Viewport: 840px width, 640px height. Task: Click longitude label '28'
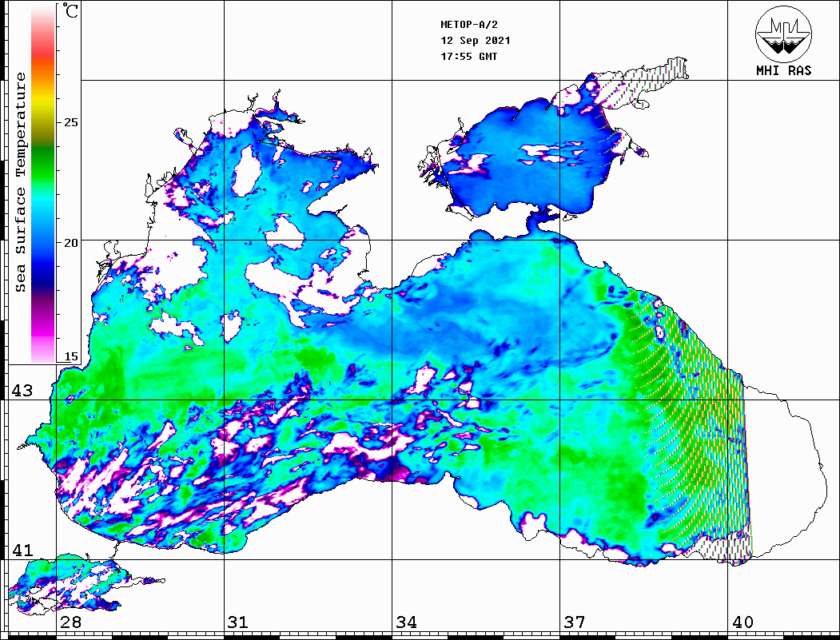(70, 622)
